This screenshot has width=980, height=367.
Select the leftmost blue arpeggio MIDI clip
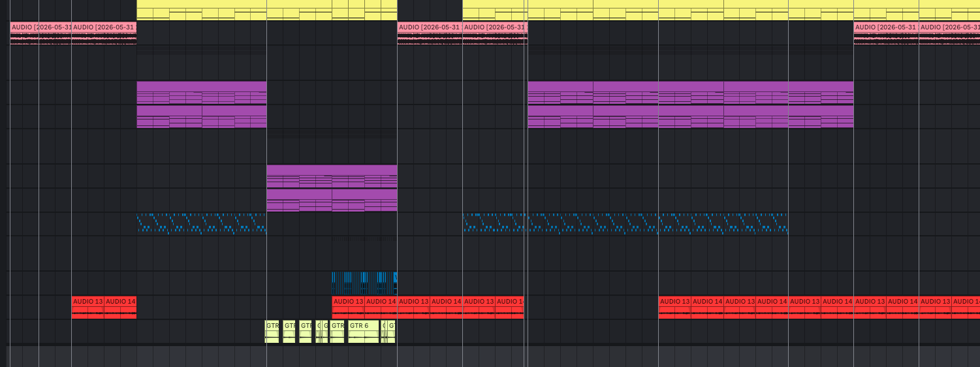point(201,223)
